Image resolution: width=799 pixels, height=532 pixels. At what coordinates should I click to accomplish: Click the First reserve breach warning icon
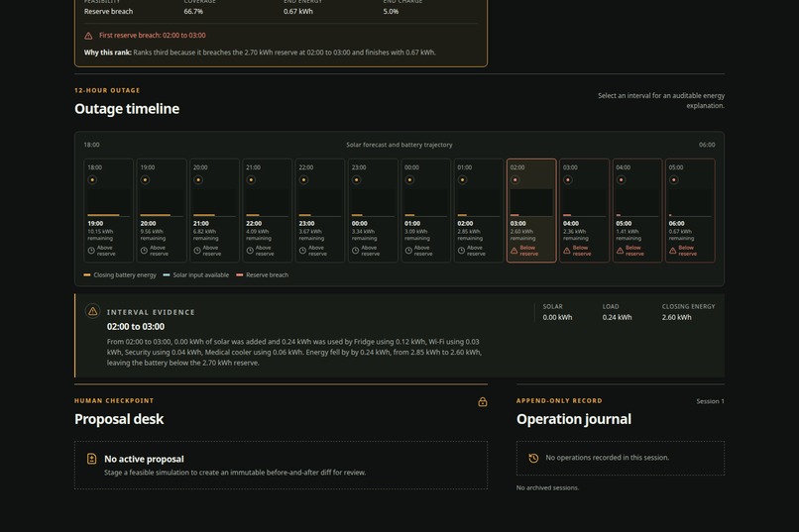88,36
